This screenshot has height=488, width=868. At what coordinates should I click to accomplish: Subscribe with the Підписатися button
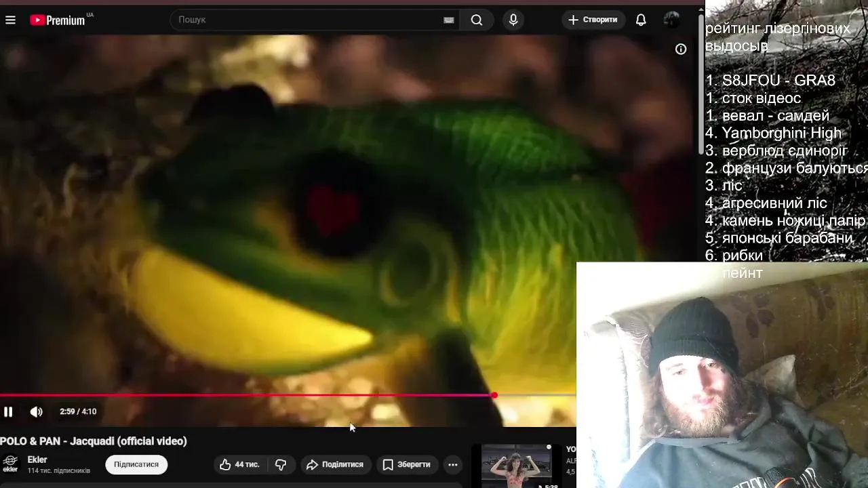(x=136, y=464)
